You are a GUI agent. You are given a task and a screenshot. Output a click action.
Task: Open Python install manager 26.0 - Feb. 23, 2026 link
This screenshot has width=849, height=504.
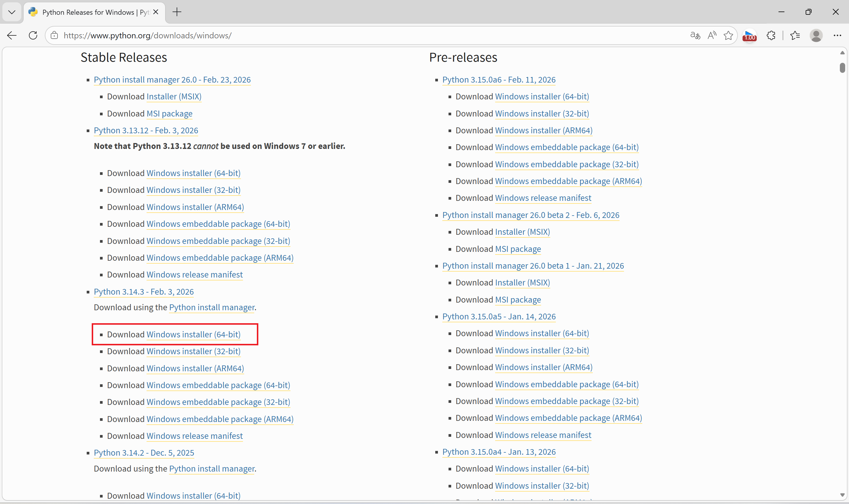[x=172, y=80]
